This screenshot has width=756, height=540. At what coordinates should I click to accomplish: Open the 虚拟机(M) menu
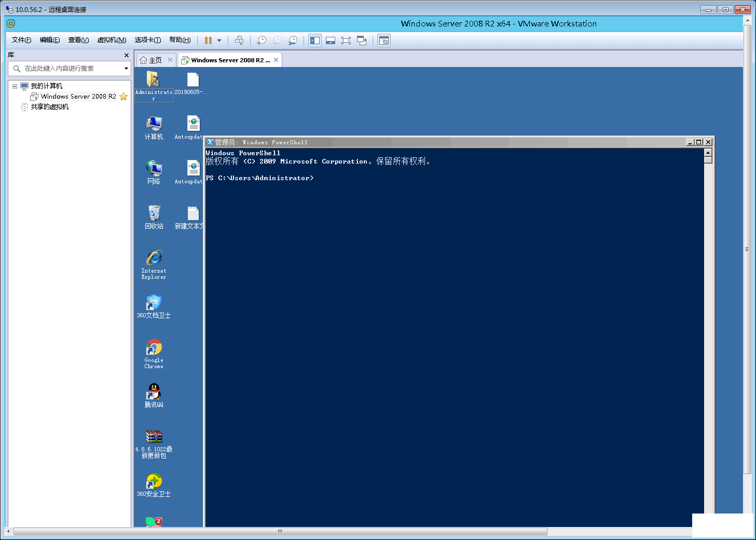[112, 40]
